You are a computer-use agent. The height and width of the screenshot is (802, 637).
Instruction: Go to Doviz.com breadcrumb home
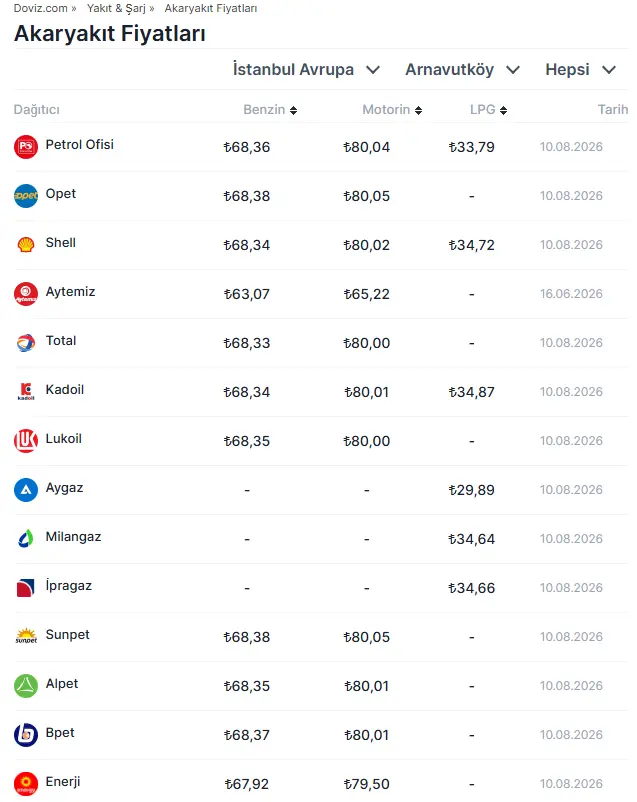(x=40, y=8)
